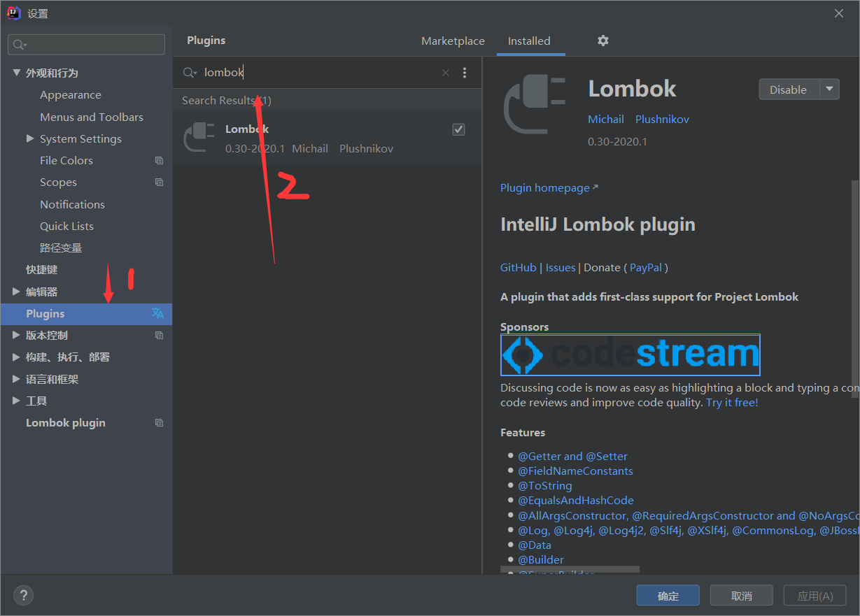Switch to the Marketplace tab

[453, 41]
